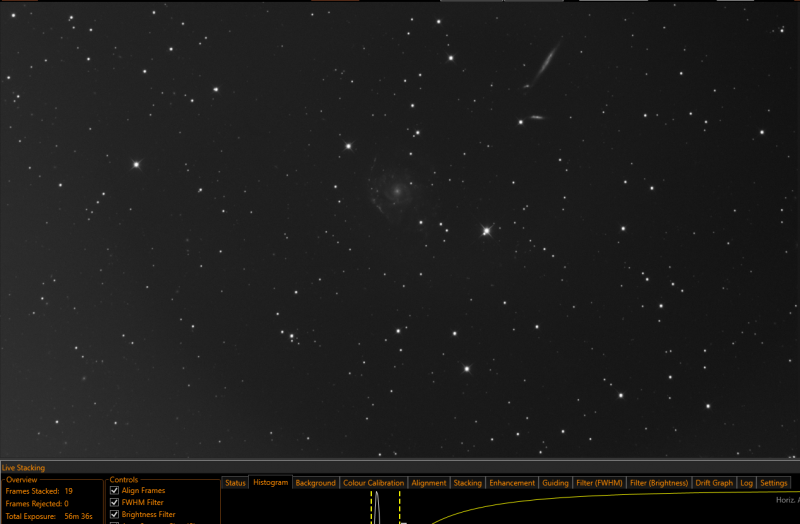Open the Log tab
This screenshot has width=800, height=524.
point(746,483)
